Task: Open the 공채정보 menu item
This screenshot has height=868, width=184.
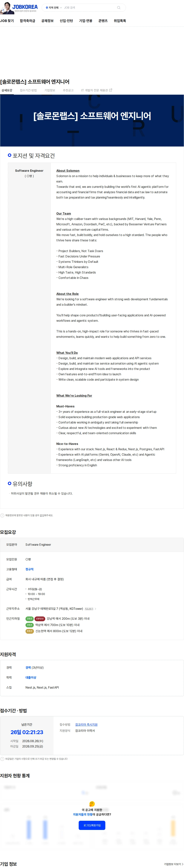Action: (x=47, y=21)
